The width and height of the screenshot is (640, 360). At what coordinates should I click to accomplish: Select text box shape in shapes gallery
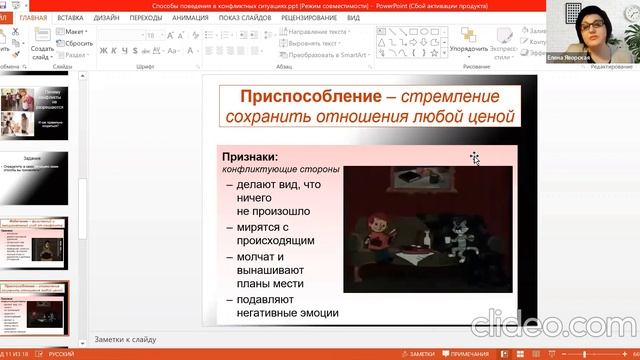(x=381, y=32)
